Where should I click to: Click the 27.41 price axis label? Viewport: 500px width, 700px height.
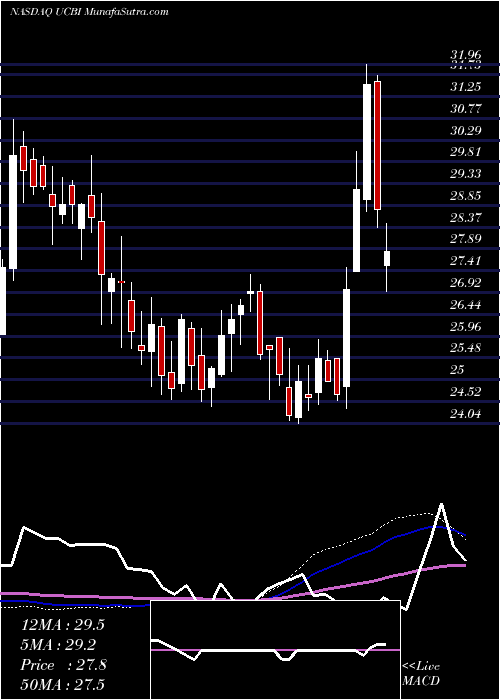point(466,261)
